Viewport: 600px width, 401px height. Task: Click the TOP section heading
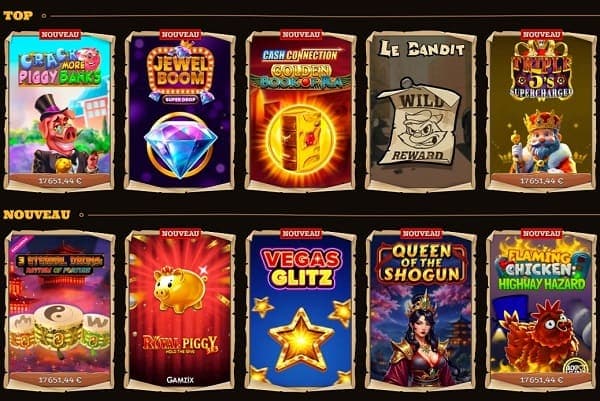[18, 16]
